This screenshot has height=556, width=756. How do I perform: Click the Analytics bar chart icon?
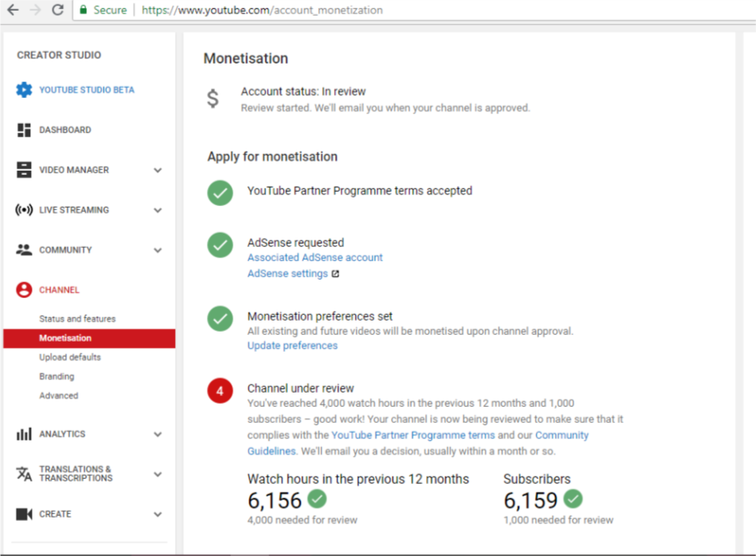point(24,434)
